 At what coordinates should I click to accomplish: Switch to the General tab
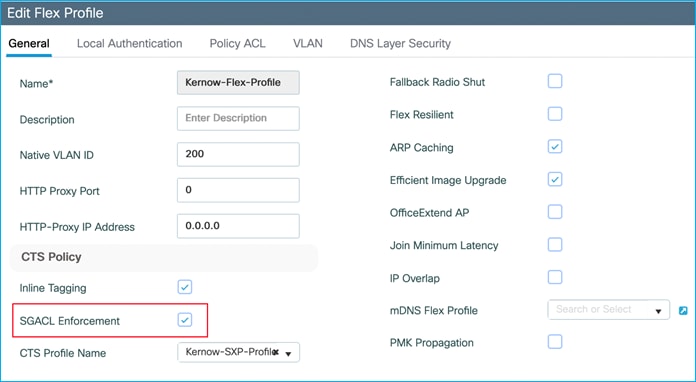tap(29, 43)
